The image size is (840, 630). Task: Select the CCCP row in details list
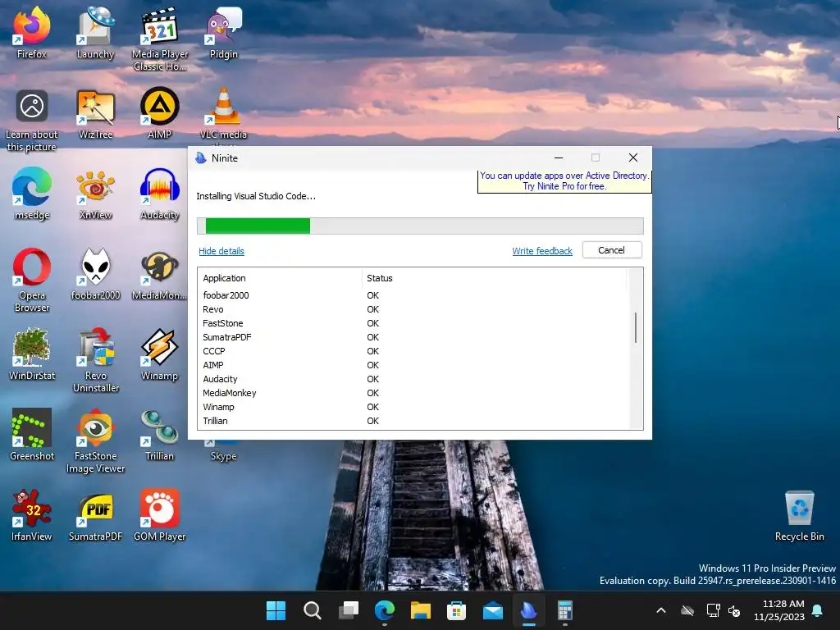click(413, 351)
